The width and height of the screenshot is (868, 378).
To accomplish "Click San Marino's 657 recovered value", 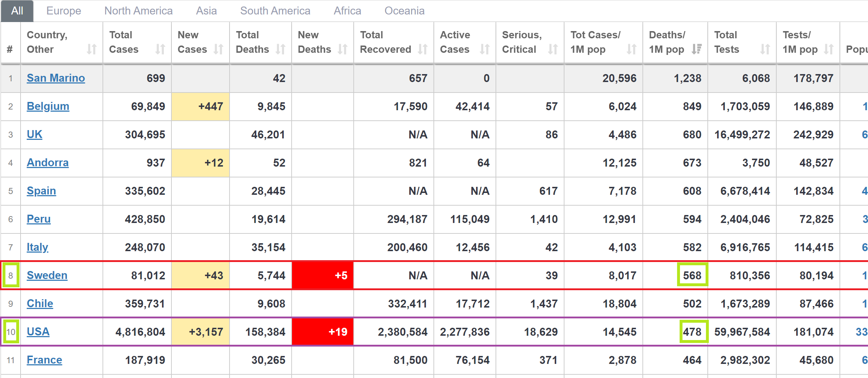I will (418, 78).
